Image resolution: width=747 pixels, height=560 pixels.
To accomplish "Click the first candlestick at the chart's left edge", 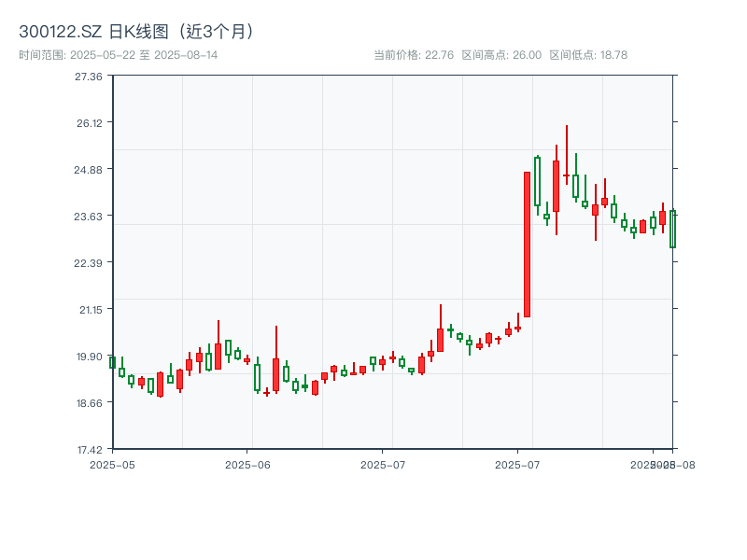I will pos(113,364).
